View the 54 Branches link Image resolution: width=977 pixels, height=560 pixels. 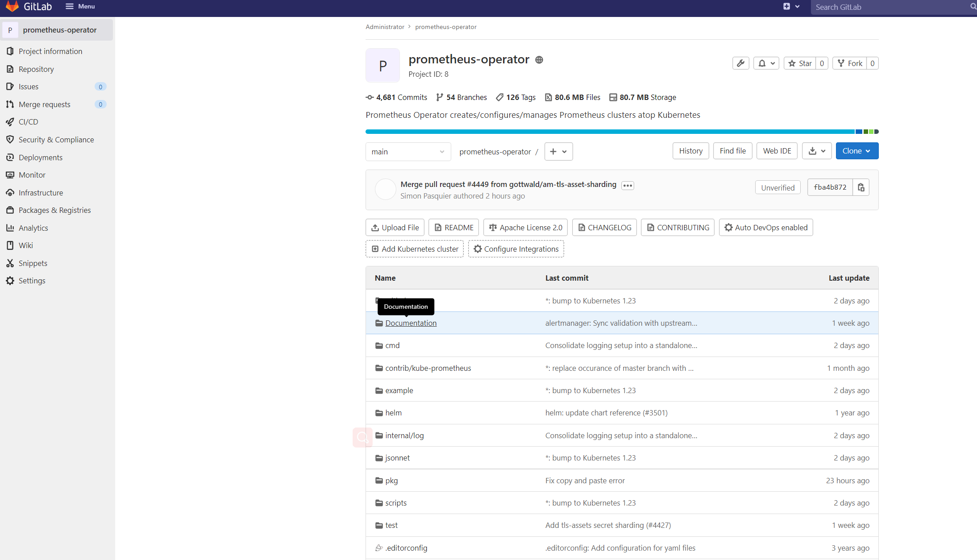pyautogui.click(x=461, y=97)
